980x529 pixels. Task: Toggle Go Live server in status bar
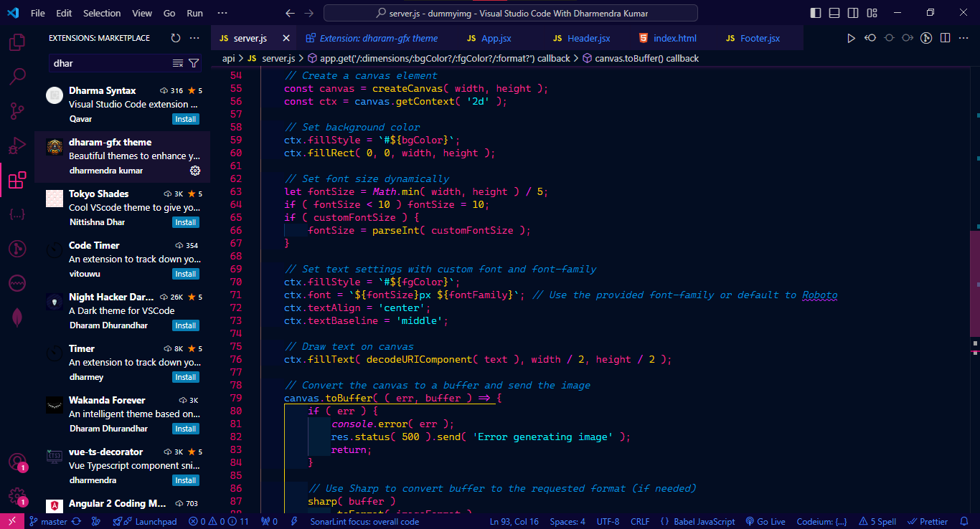click(x=765, y=522)
